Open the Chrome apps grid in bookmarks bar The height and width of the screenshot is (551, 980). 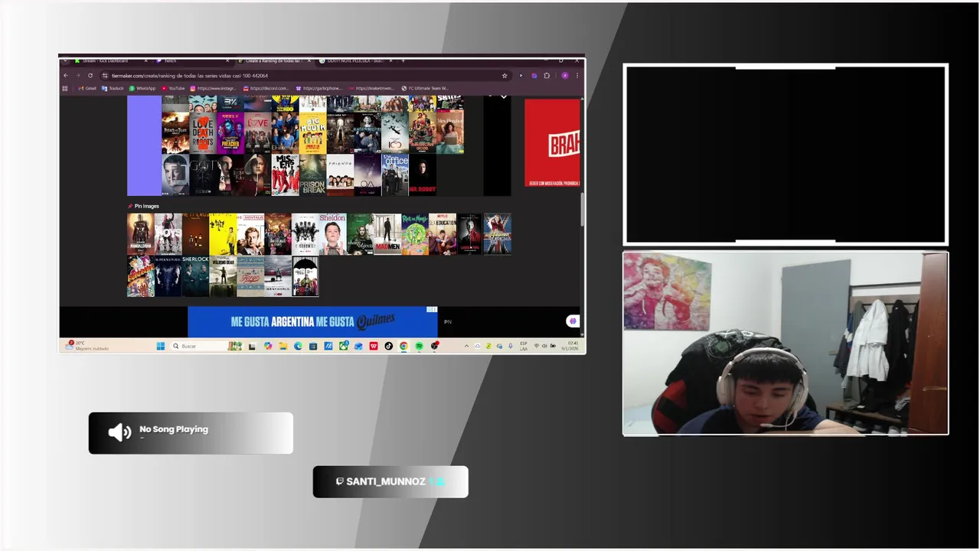[64, 88]
